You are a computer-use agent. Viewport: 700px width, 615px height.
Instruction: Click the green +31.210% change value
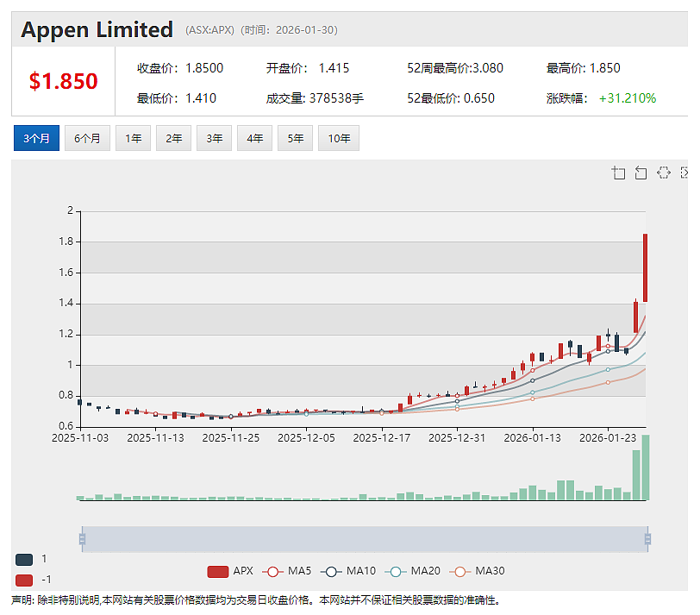[628, 98]
